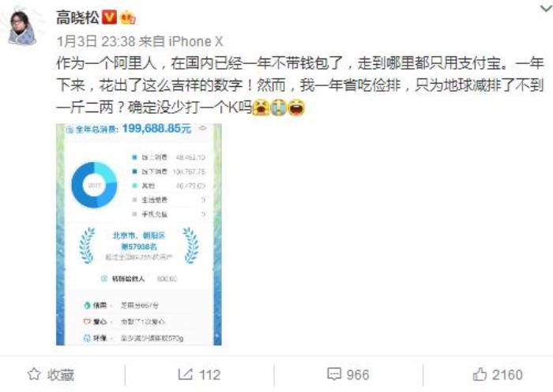Expand the post options chevron
This screenshot has width=553, height=392.
[546, 9]
